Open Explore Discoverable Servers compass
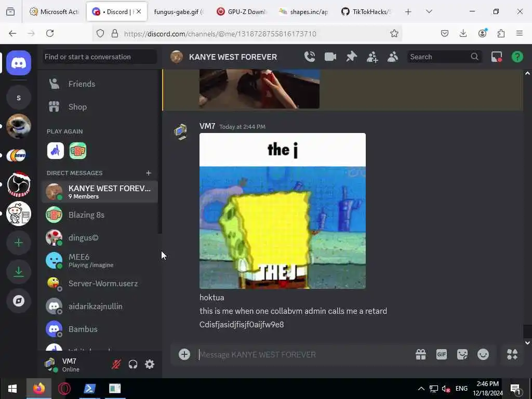532x399 pixels. tap(19, 301)
